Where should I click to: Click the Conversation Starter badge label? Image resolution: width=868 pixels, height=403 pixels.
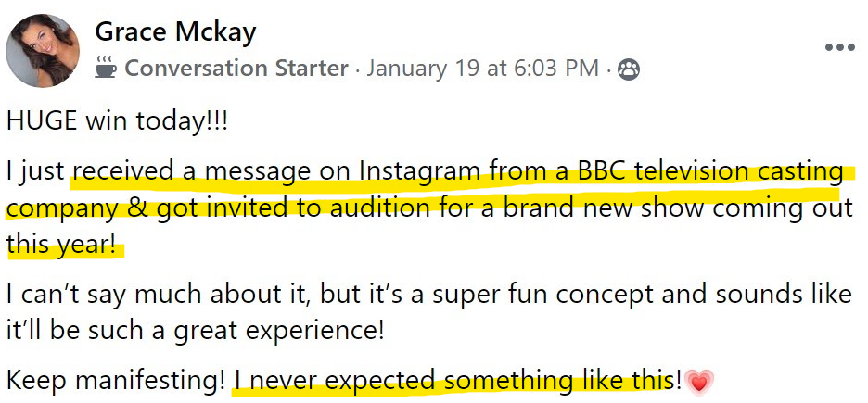click(236, 68)
